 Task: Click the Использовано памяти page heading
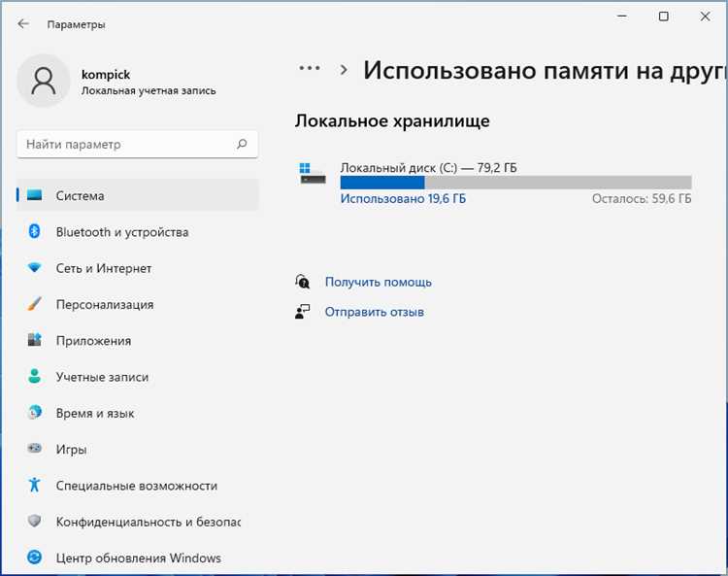pyautogui.click(x=545, y=71)
